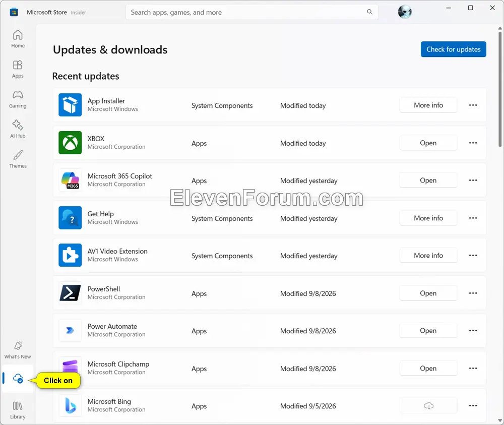Click the 'App Installer' title text

point(106,101)
